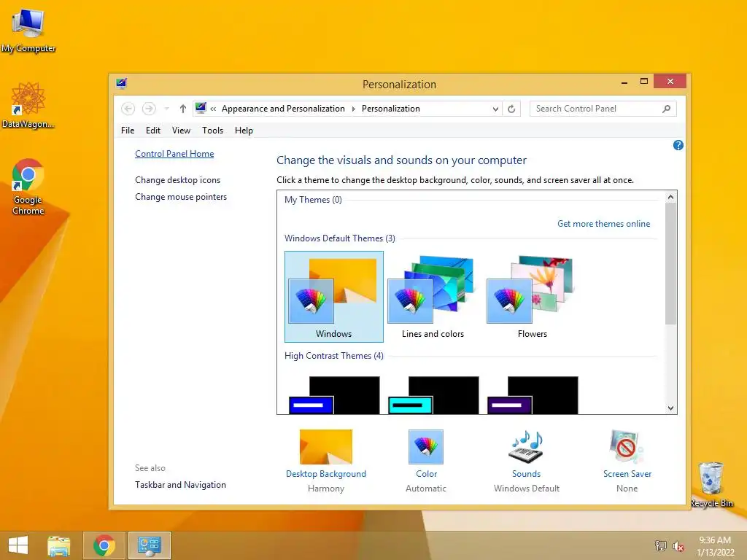Refresh the Personalization page
The height and width of the screenshot is (560, 747).
tap(511, 109)
